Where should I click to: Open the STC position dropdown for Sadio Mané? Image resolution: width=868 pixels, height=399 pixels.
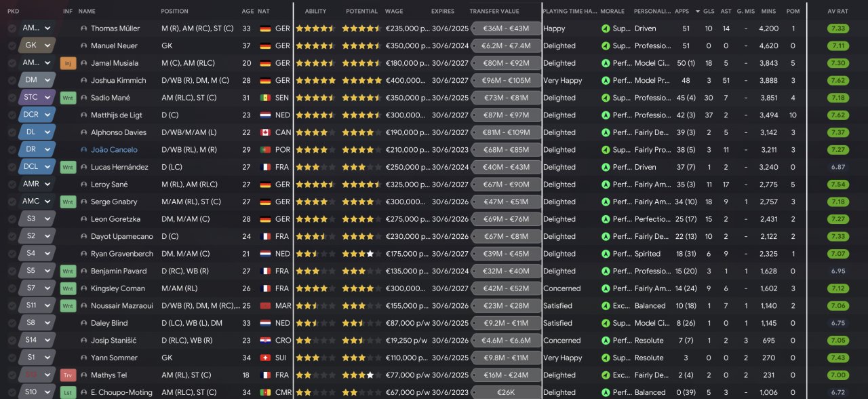pyautogui.click(x=37, y=97)
